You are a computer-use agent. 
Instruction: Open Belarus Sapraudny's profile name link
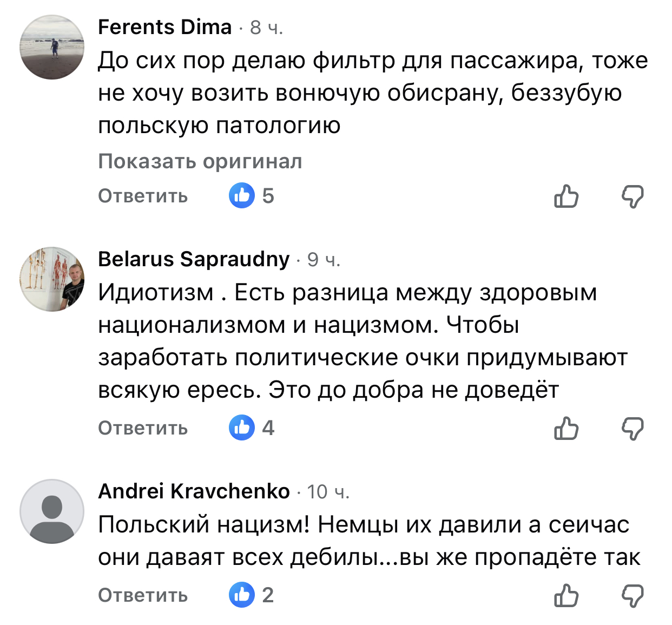194,259
